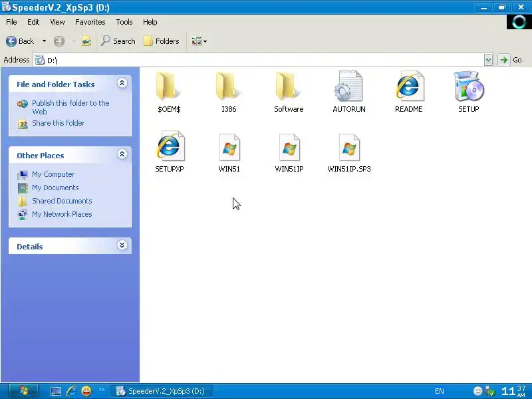Image resolution: width=532 pixels, height=399 pixels.
Task: Open the Favorites menu
Action: [90, 22]
